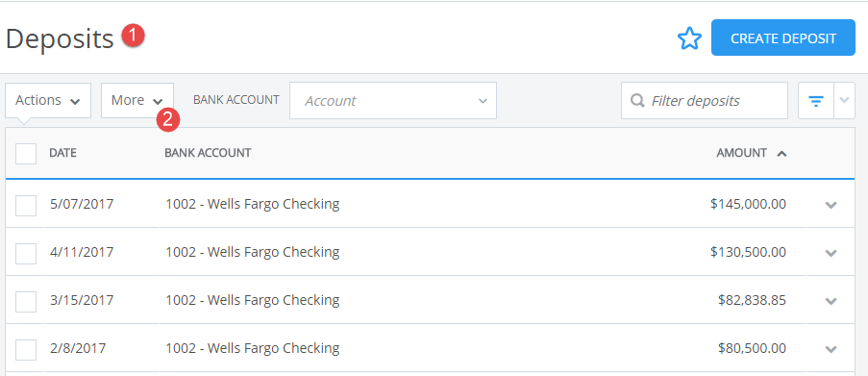Expand the $130,500.00 deposit row chevron
The height and width of the screenshot is (376, 868).
point(831,253)
